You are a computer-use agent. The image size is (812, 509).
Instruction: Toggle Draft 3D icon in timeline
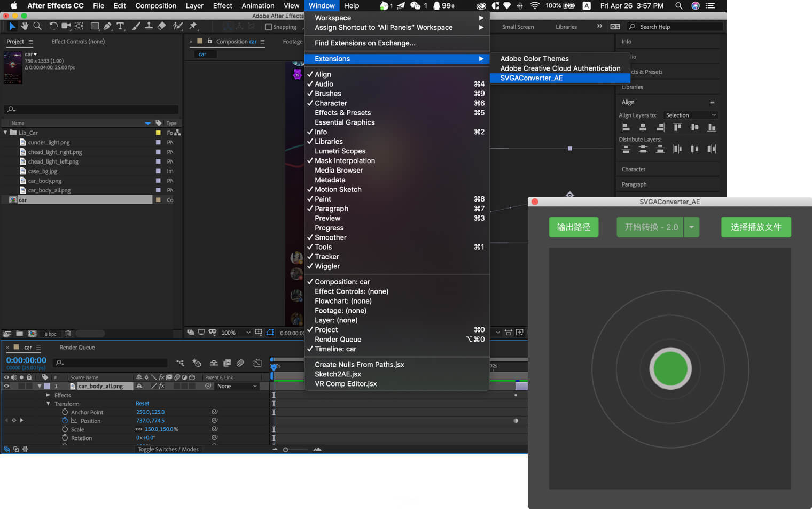pyautogui.click(x=197, y=363)
